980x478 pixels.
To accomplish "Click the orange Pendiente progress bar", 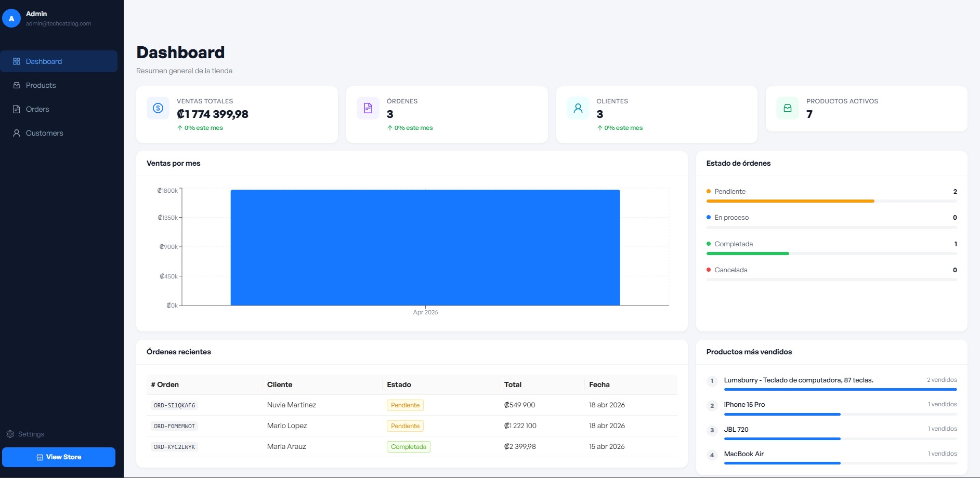I will (x=790, y=201).
